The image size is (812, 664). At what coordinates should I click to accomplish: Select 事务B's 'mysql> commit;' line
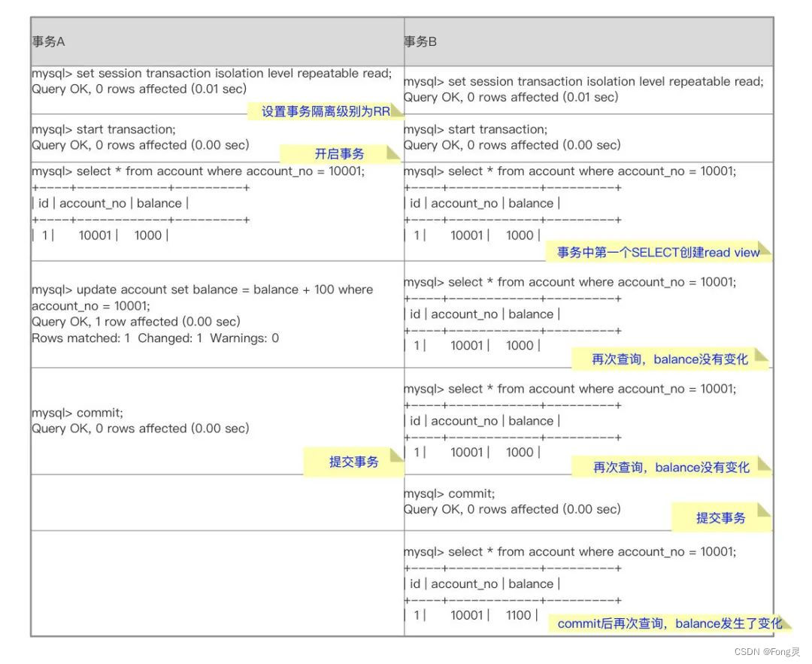449,493
